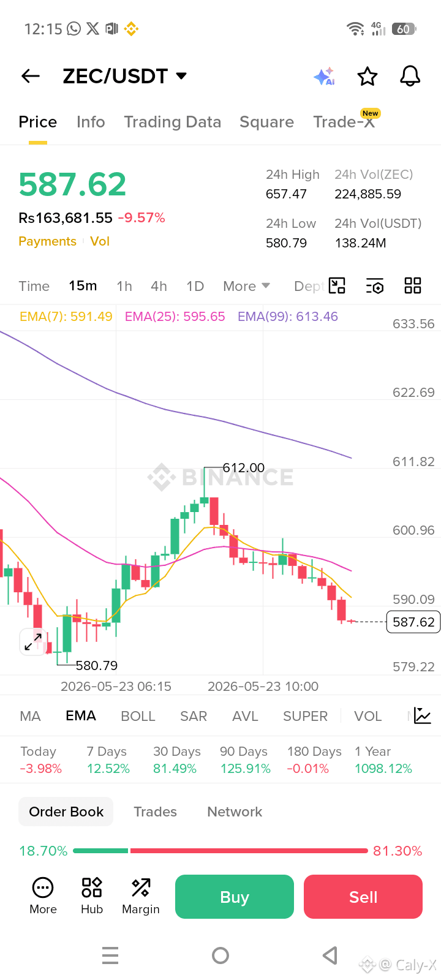
Task: Select the Time chart interval
Action: (x=34, y=286)
